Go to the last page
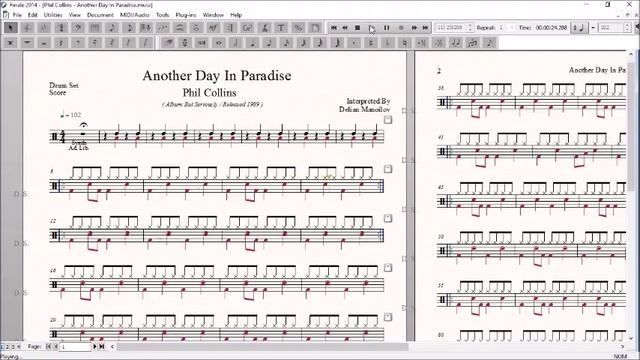This screenshot has height=360, width=640. [102, 347]
